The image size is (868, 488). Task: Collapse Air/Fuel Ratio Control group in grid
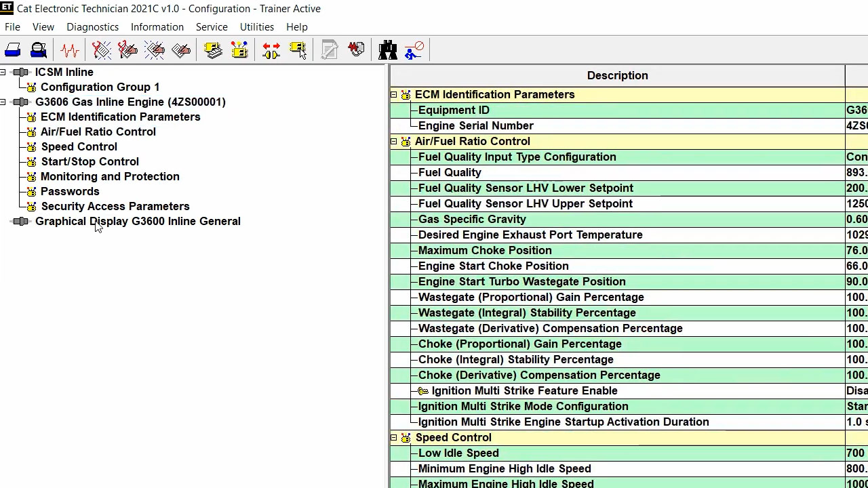(x=393, y=142)
